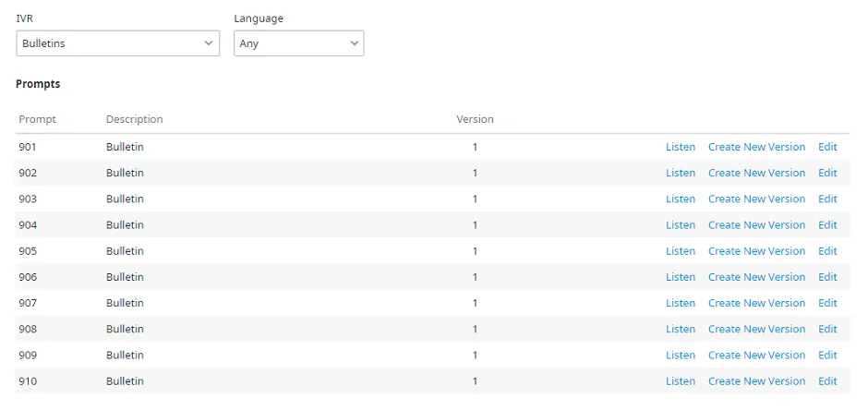The height and width of the screenshot is (410, 868).
Task: Click the Description column header
Action: [135, 119]
